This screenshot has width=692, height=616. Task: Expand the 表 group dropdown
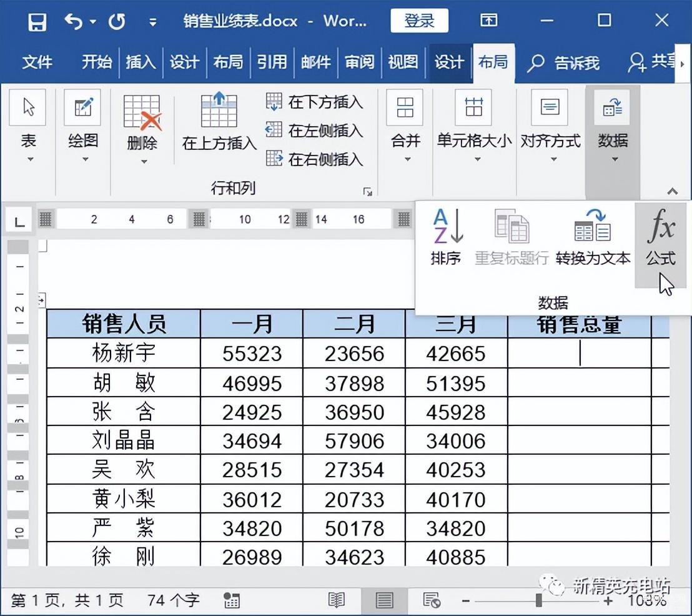(x=28, y=126)
